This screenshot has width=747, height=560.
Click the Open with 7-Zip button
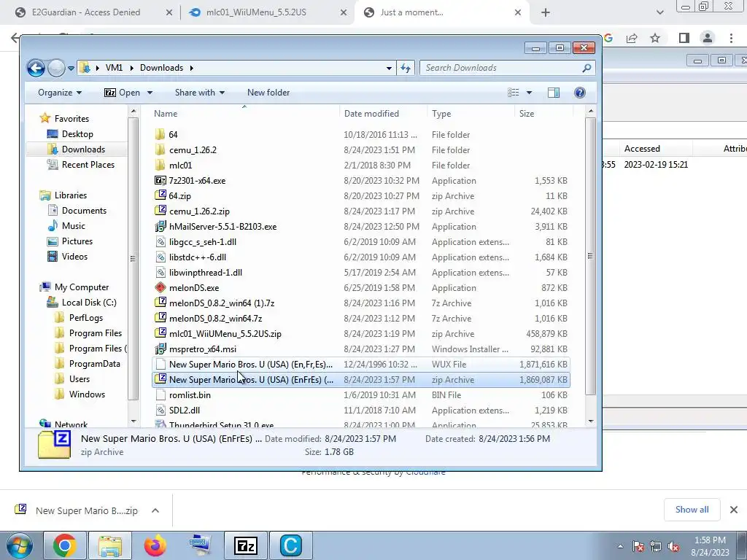coord(122,93)
